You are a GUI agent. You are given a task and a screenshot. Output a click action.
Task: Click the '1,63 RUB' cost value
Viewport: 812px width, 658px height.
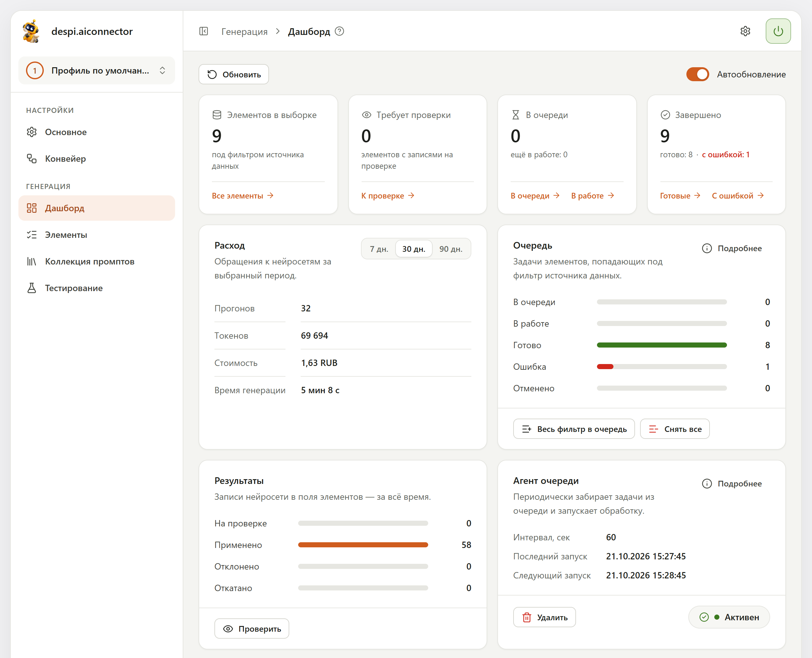(319, 363)
